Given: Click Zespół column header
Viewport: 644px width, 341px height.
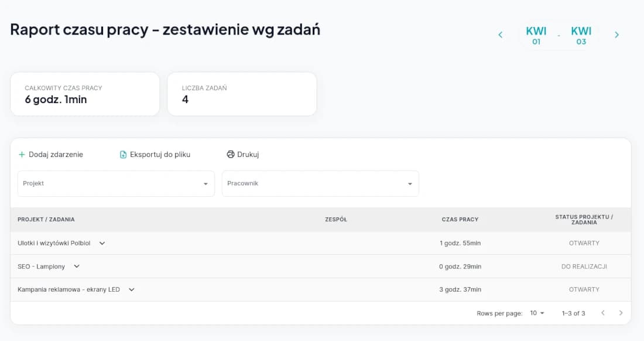Looking at the screenshot, I should click(336, 219).
